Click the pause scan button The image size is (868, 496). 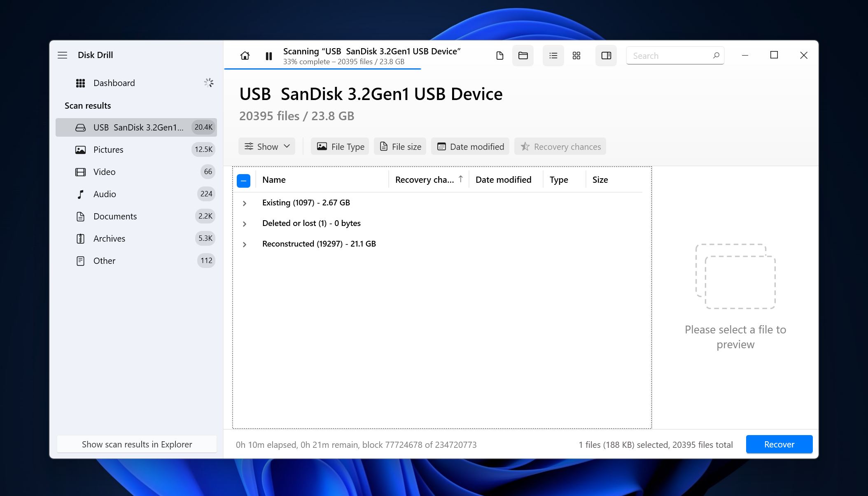point(268,56)
